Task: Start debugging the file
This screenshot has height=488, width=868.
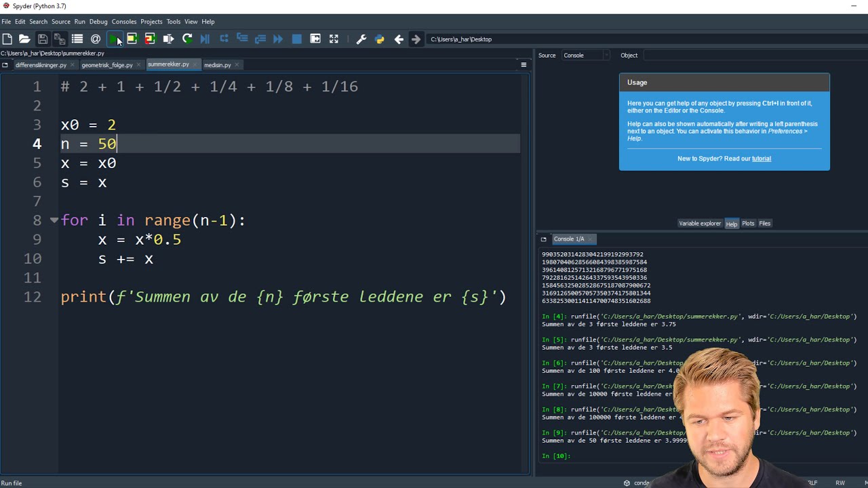Action: [205, 39]
